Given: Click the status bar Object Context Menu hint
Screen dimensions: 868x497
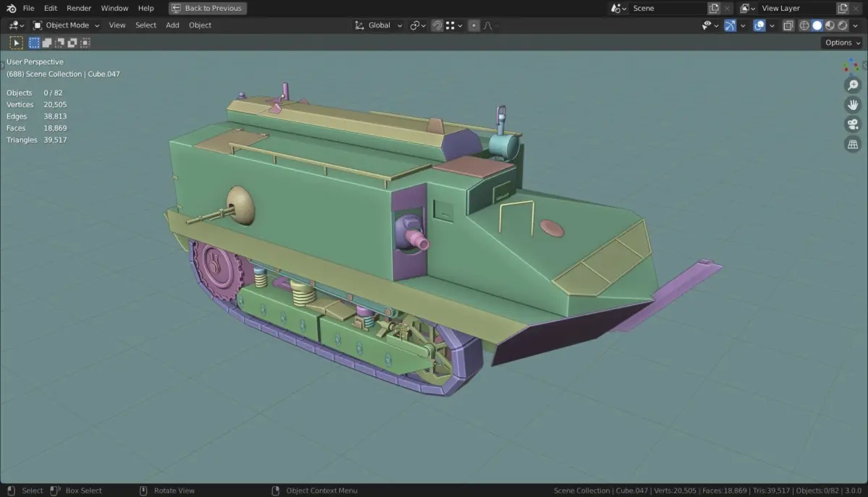Looking at the screenshot, I should 315,490.
